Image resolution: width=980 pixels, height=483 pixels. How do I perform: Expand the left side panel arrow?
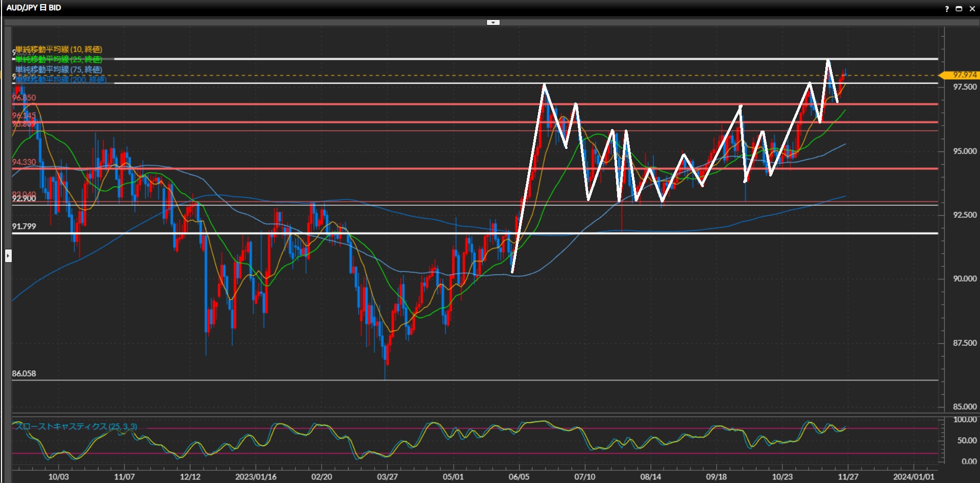pos(8,256)
